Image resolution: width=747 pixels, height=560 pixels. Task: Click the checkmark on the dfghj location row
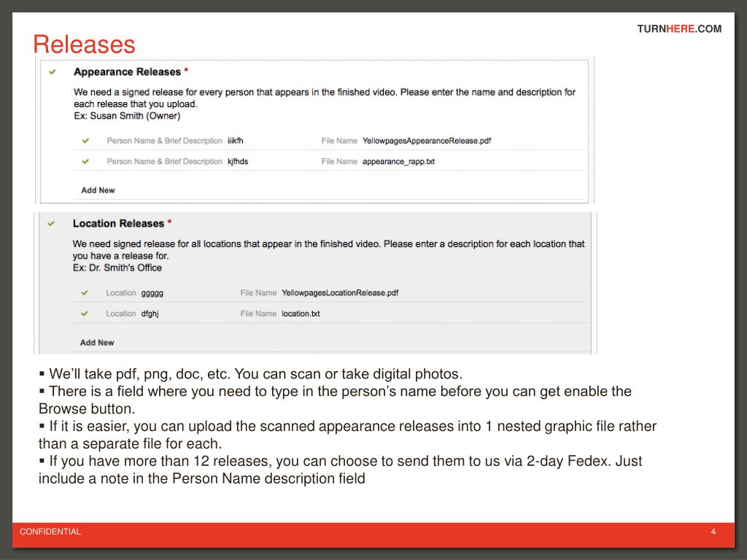[x=85, y=314]
